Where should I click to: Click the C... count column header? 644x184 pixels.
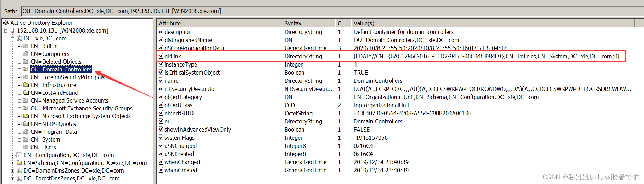pos(343,23)
